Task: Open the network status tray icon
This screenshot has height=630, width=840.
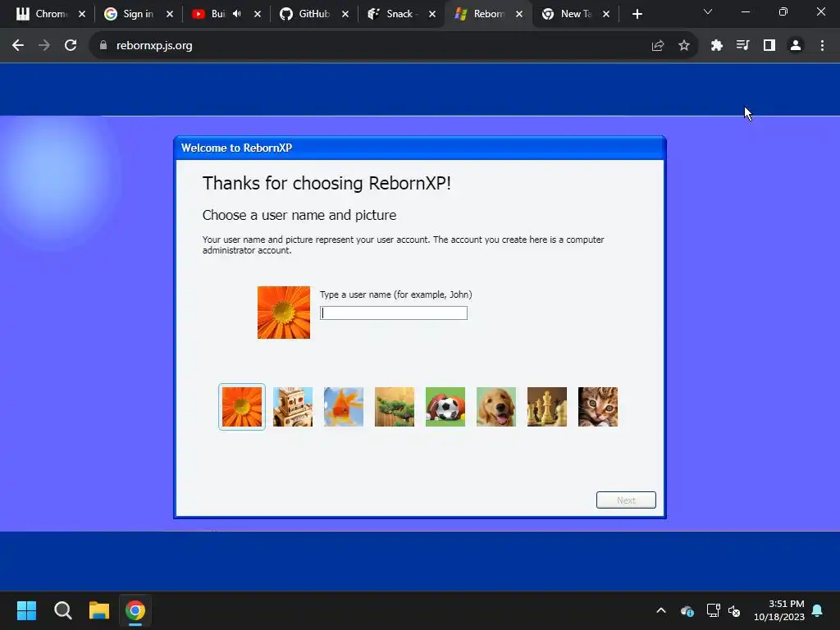Action: pos(713,610)
